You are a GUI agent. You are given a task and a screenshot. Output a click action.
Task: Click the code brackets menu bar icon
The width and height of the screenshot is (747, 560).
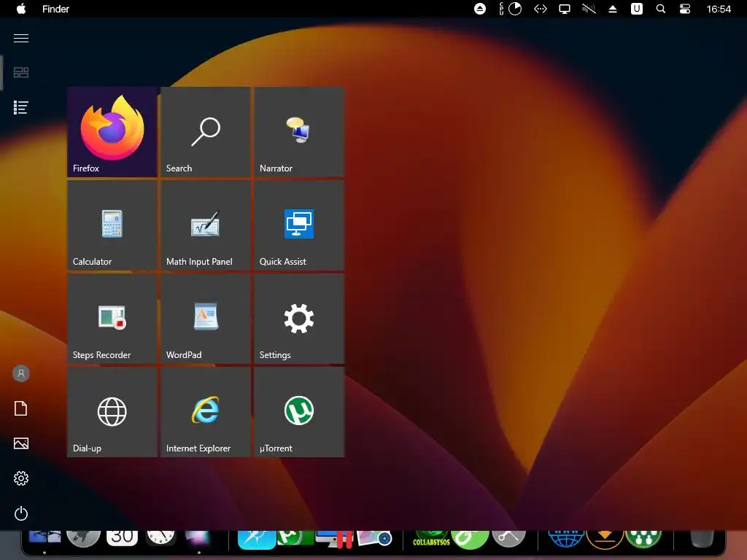coord(541,9)
